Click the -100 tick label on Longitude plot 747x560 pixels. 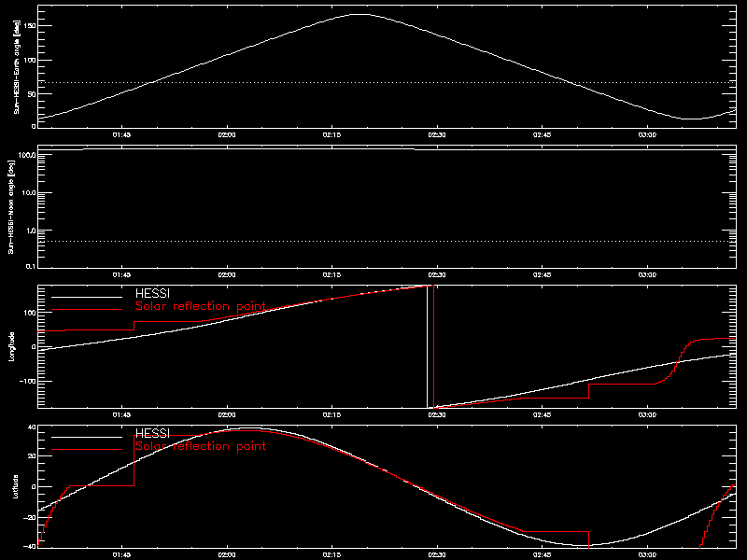(x=28, y=381)
